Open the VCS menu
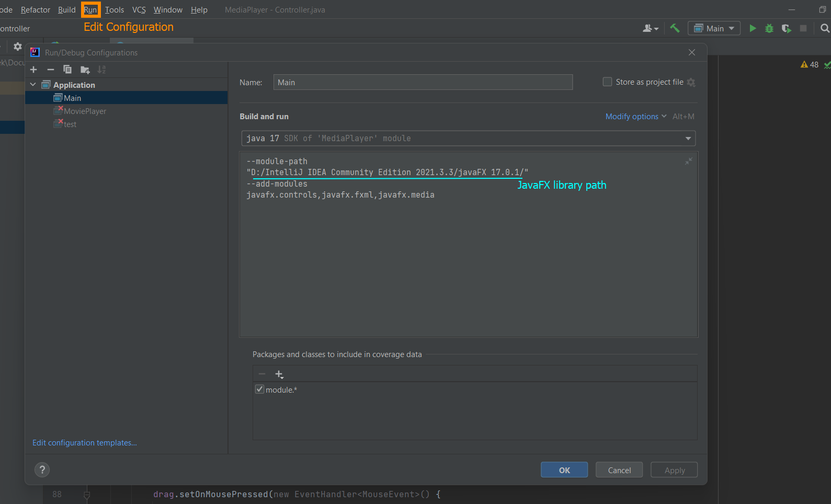 pos(139,10)
